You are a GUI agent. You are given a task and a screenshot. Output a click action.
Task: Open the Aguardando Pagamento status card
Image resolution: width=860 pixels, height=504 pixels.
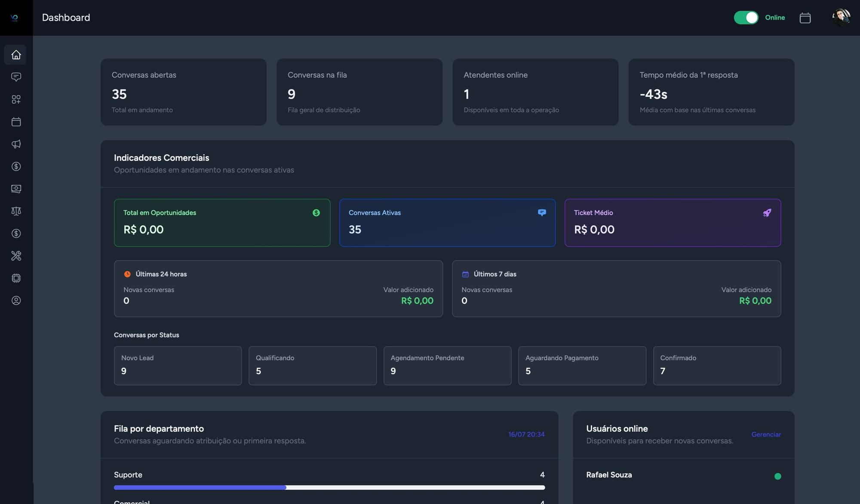582,366
